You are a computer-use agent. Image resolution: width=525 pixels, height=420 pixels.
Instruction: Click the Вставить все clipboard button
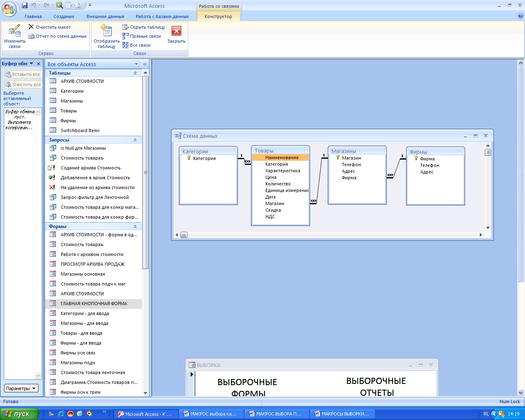pos(23,74)
